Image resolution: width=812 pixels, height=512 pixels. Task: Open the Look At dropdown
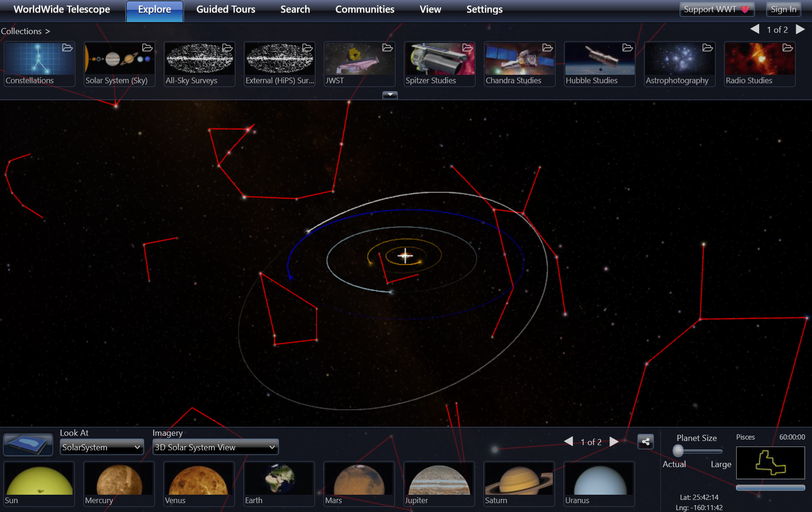coord(102,447)
